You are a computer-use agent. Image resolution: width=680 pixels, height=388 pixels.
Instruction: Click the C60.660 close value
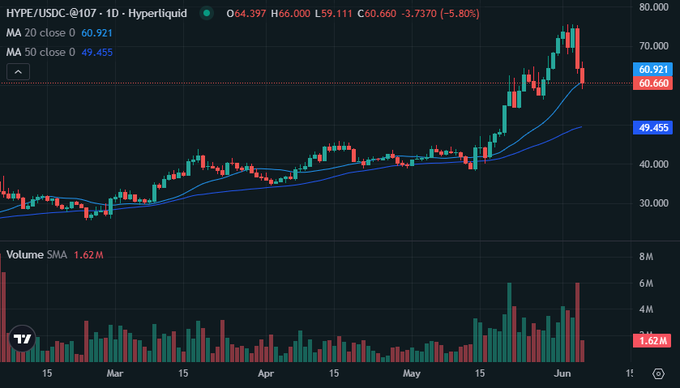[377, 13]
